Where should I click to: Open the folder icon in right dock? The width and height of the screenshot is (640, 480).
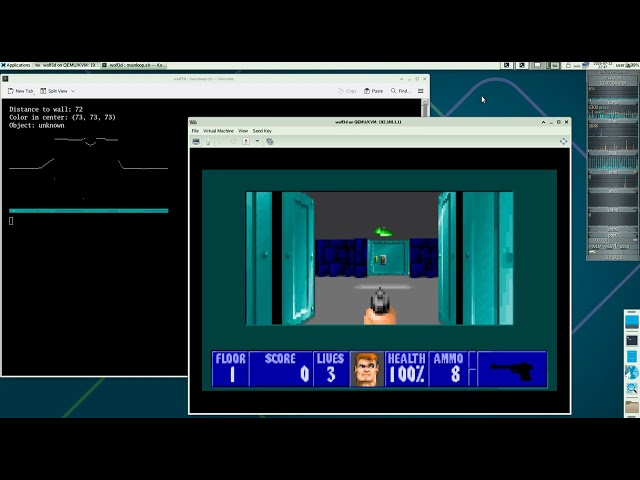(632, 407)
